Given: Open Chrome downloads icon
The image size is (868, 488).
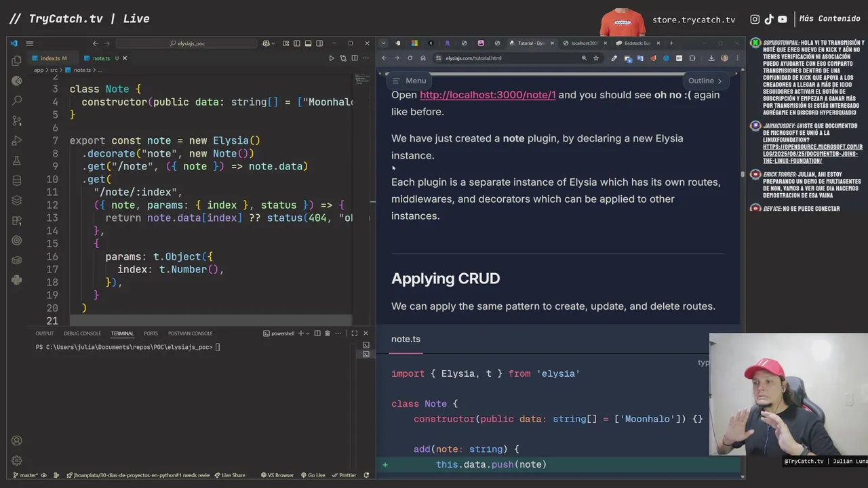Looking at the screenshot, I should coord(711,58).
